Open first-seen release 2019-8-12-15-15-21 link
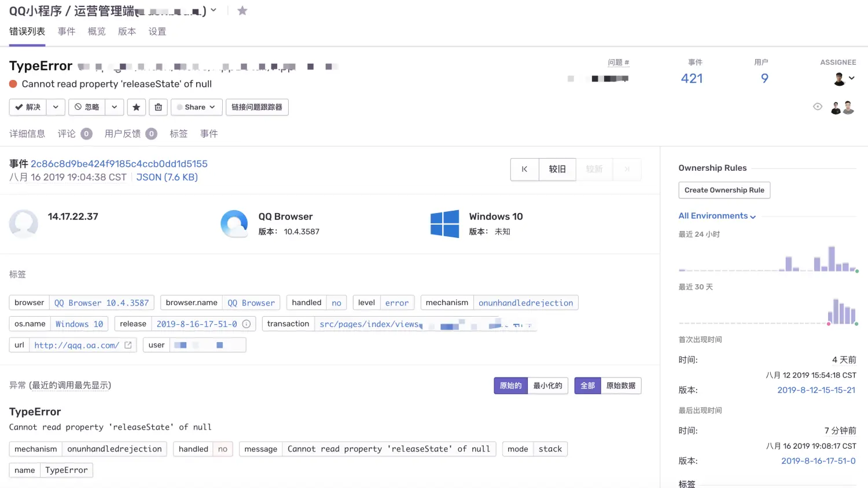The width and height of the screenshot is (868, 488). [x=816, y=390]
